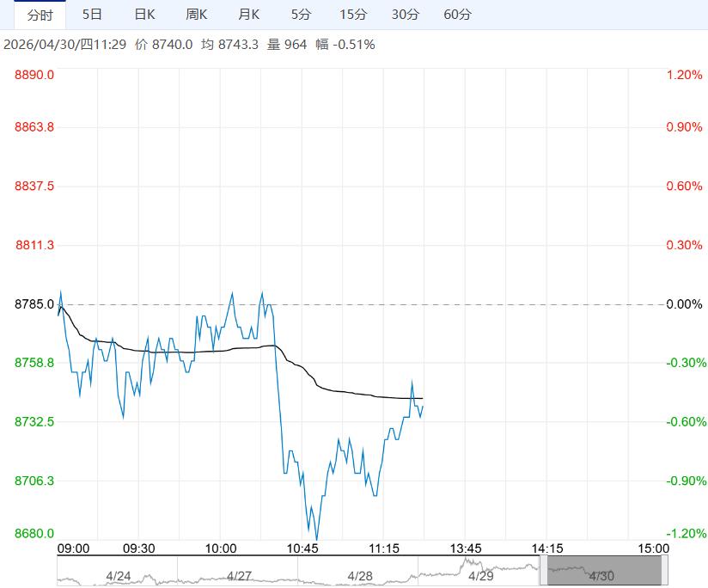Screen dimensions: 708x588
Task: Click the 4/24 section in the navigator
Action: 118,573
